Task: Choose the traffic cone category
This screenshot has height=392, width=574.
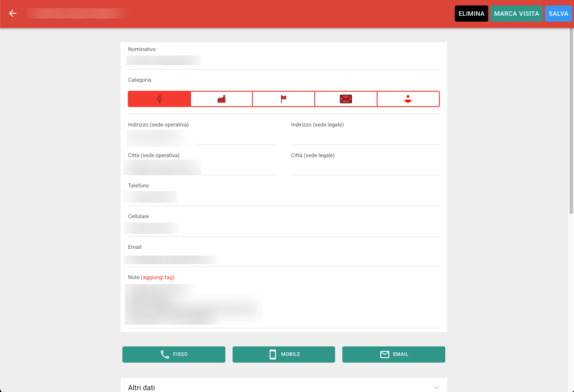Action: 408,99
